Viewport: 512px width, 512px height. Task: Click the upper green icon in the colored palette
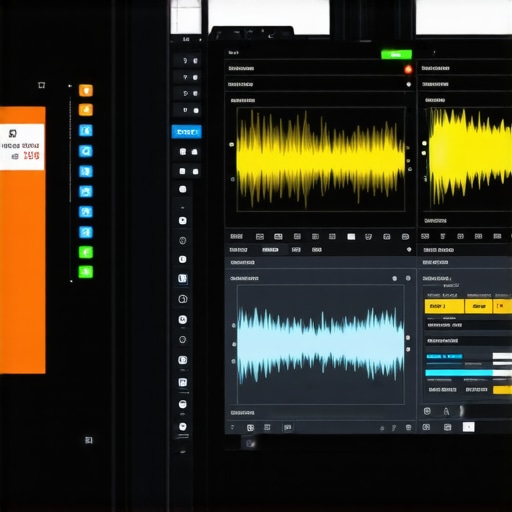point(86,252)
